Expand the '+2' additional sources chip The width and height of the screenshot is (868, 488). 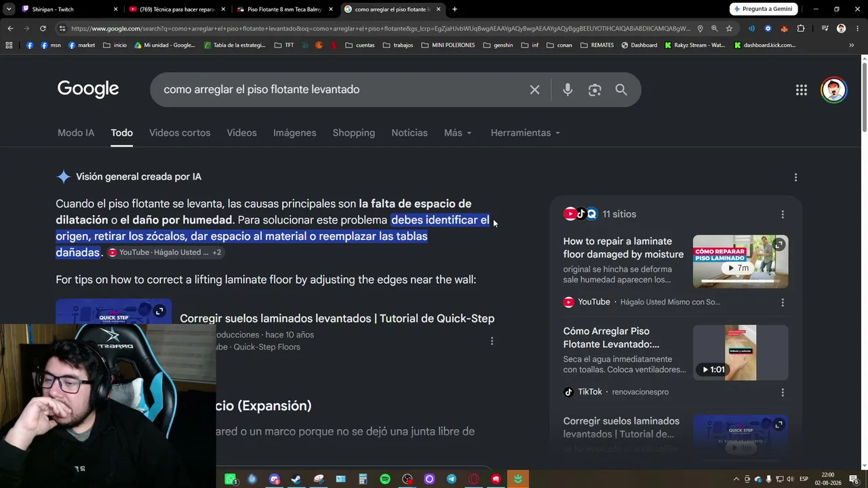(217, 252)
